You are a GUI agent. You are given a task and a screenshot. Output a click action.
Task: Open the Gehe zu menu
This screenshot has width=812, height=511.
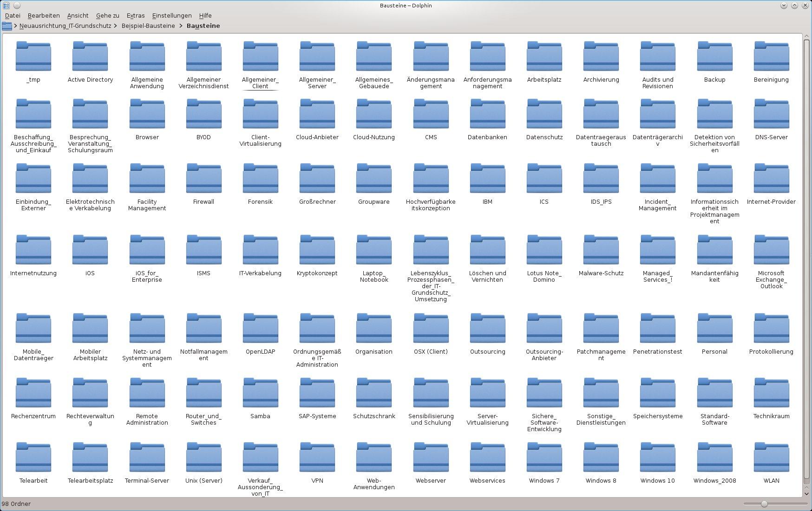[108, 15]
